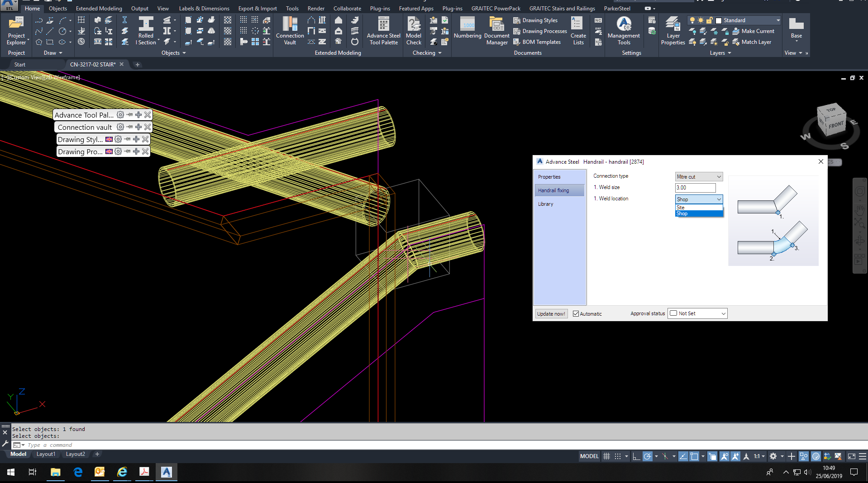Open the Document Manager
The height and width of the screenshot is (483, 868).
(496, 30)
